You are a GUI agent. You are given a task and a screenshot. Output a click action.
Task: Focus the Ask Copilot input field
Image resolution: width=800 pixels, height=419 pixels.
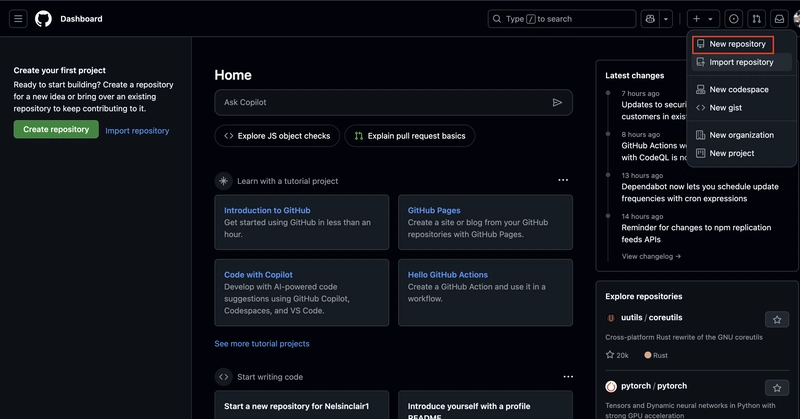(x=393, y=103)
